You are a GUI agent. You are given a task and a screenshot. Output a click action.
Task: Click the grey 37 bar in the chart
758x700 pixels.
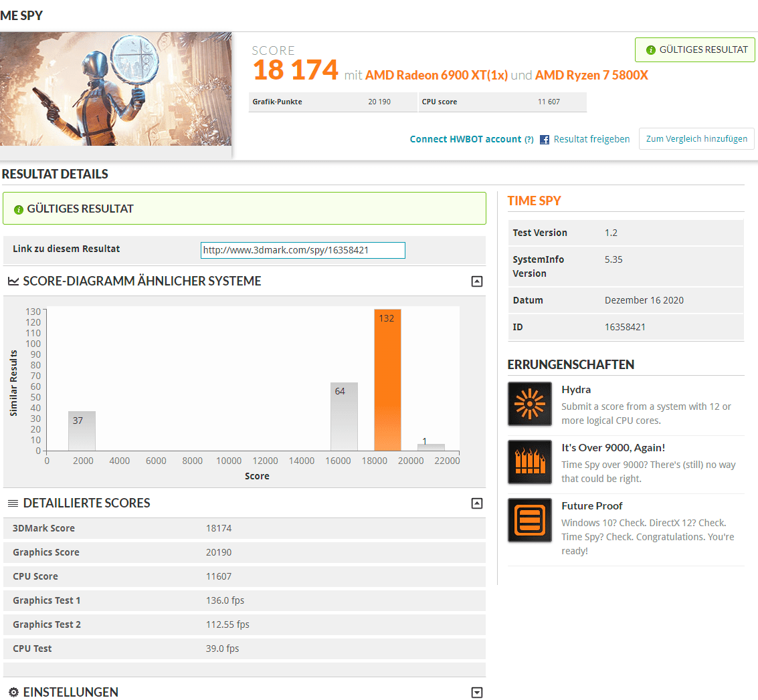click(82, 431)
